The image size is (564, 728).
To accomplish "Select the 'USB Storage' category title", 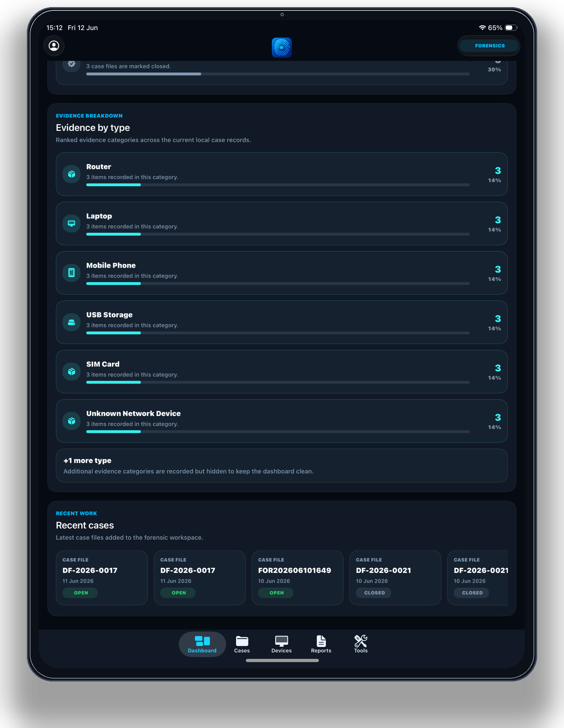I will tap(109, 315).
